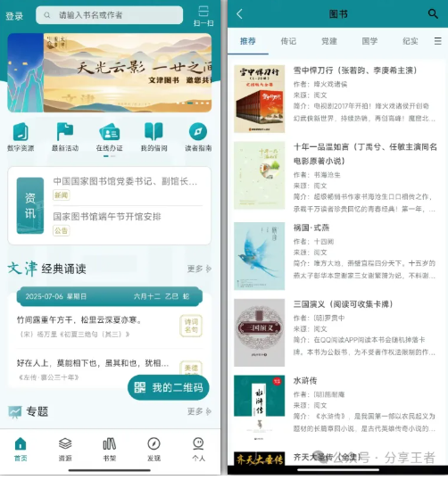Tap 登录 login link
The image size is (448, 480).
(14, 16)
